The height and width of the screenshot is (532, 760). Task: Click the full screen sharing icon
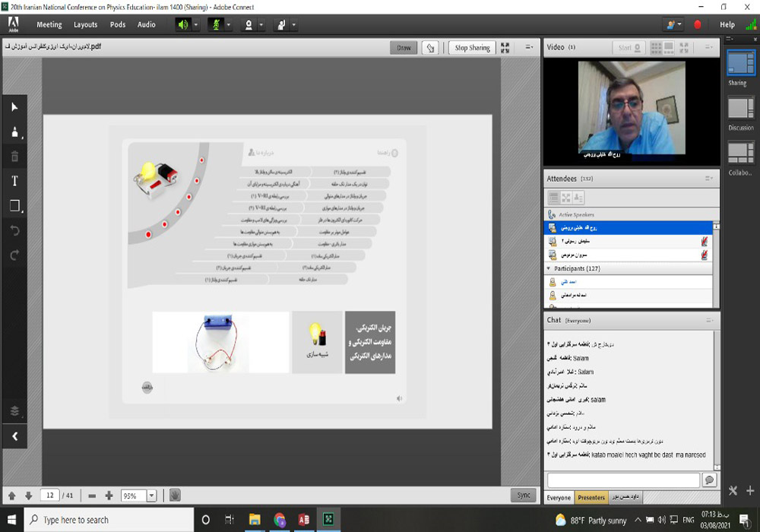[505, 48]
